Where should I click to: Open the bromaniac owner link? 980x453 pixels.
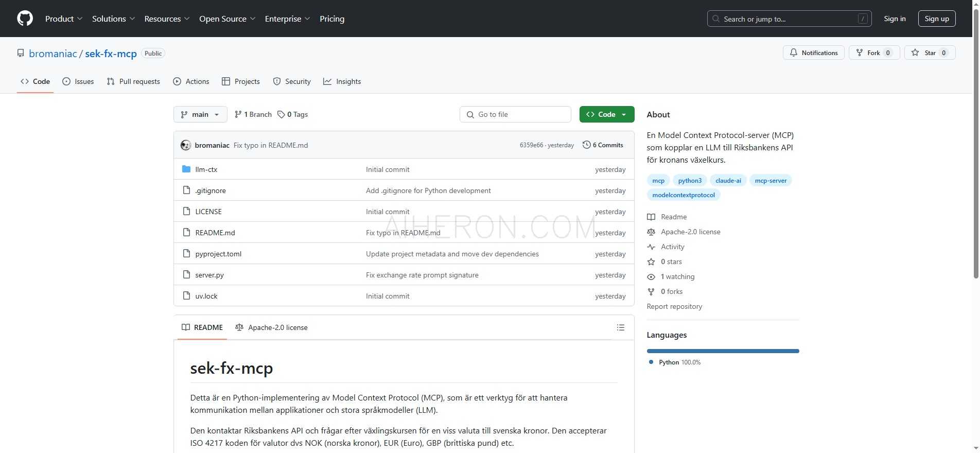click(x=53, y=54)
